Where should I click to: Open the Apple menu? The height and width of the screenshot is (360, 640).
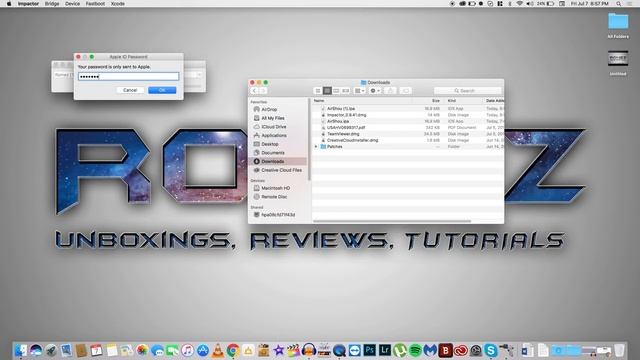pyautogui.click(x=9, y=4)
